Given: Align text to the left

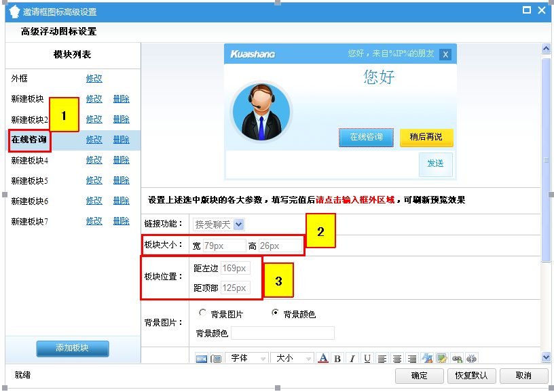Looking at the screenshot, I should [382, 358].
